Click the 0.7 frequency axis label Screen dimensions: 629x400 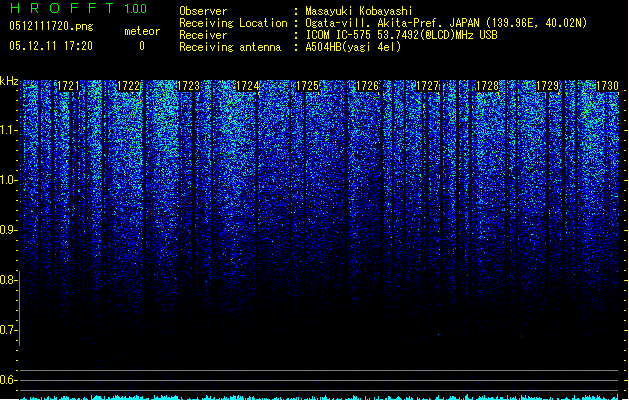point(8,330)
